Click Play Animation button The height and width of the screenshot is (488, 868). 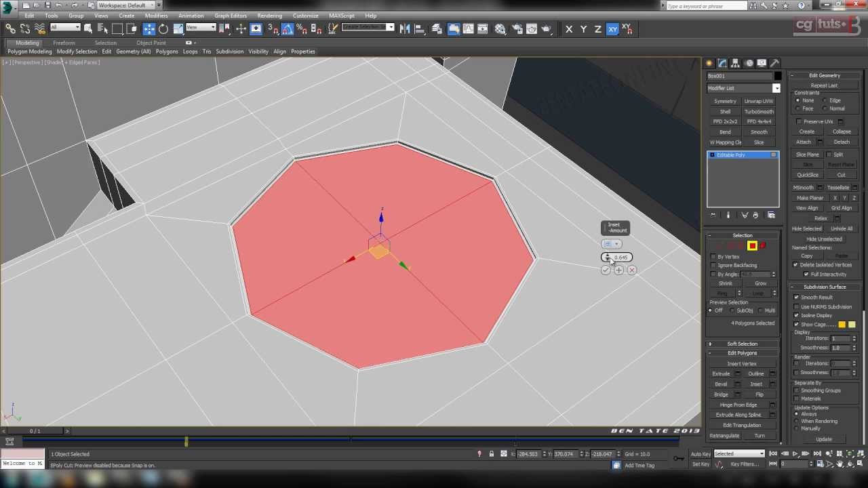795,454
